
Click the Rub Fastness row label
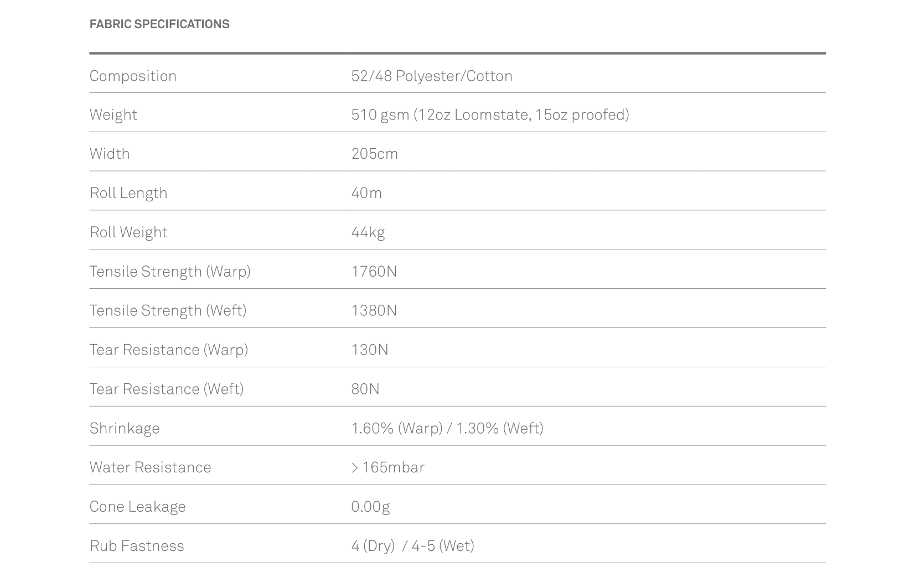pos(137,546)
